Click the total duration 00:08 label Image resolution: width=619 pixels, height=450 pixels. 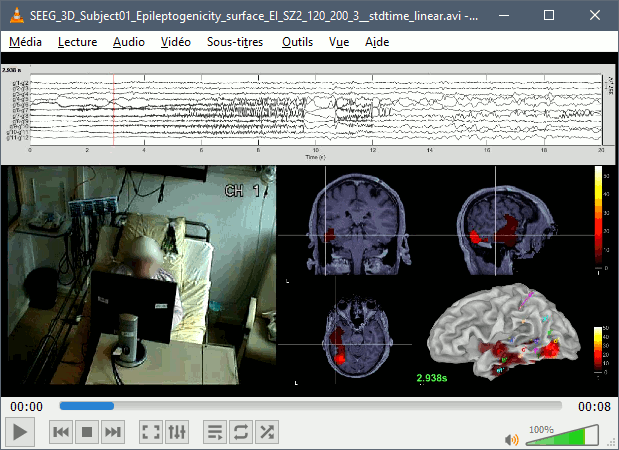(593, 406)
